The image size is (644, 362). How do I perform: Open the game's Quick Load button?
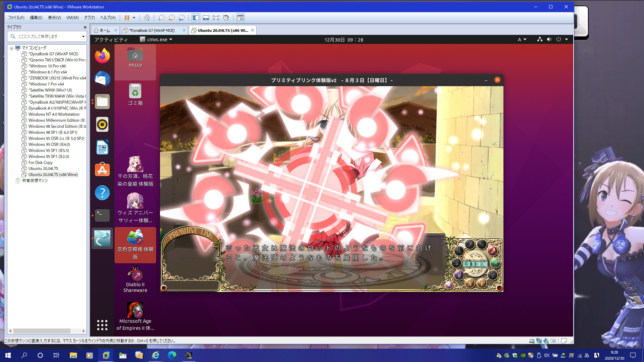470,244
